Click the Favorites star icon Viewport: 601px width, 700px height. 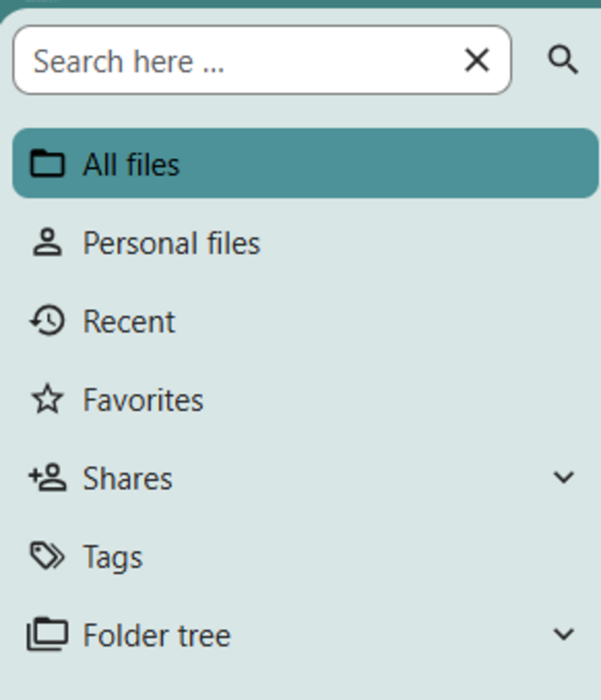click(x=47, y=400)
